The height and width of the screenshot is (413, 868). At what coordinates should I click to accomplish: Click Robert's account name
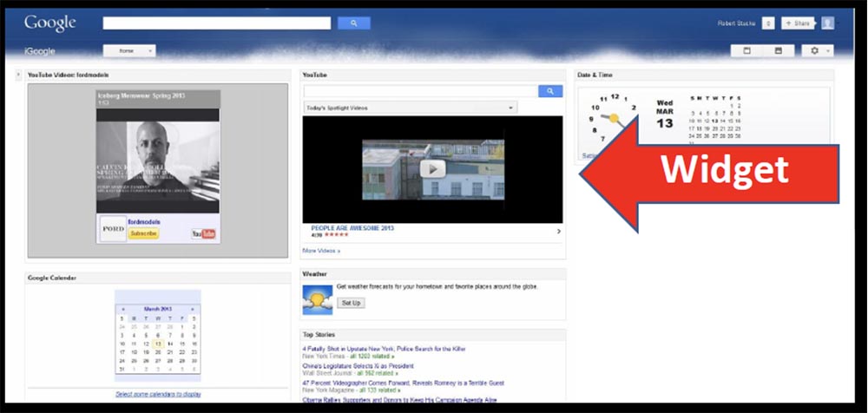pyautogui.click(x=736, y=23)
